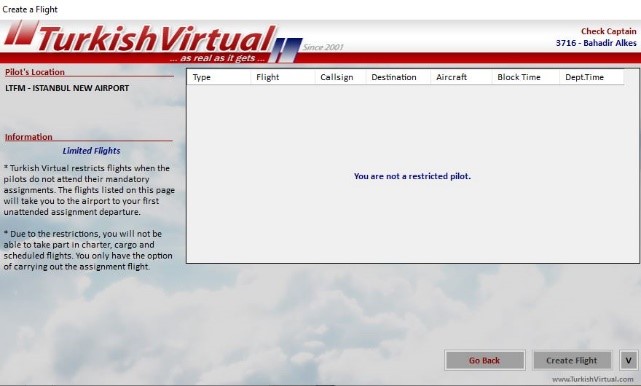641x386 pixels.
Task: Click the Destination column header
Action: [x=398, y=77]
